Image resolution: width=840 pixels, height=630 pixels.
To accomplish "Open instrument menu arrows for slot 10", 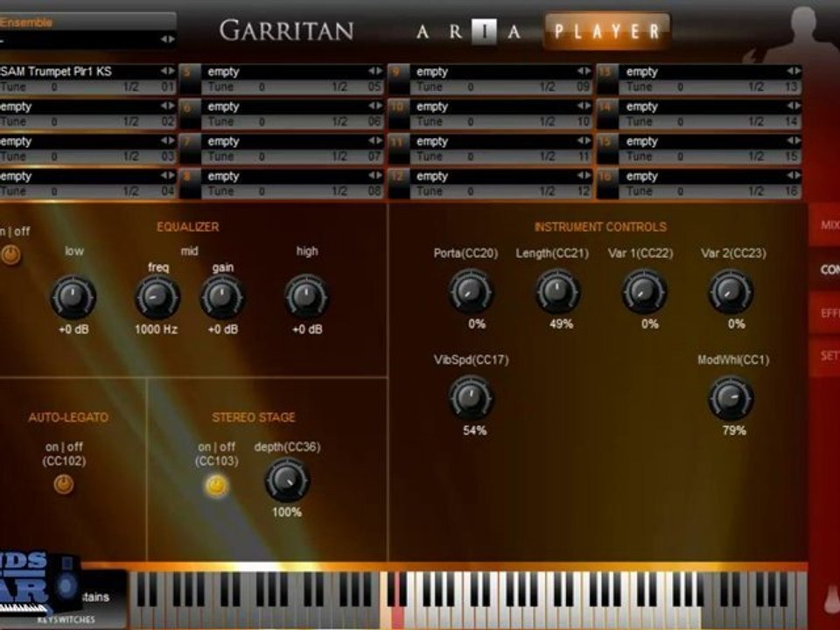I will tap(584, 106).
